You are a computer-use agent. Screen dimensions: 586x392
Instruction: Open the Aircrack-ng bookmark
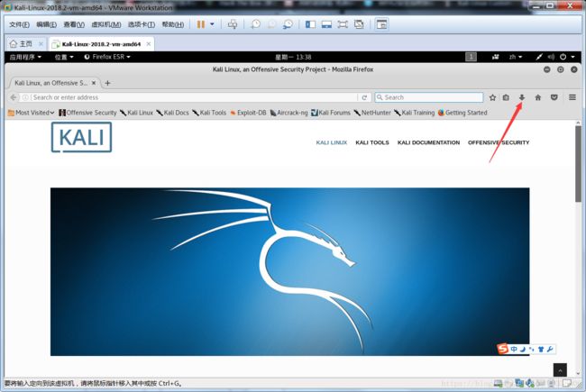tap(288, 113)
